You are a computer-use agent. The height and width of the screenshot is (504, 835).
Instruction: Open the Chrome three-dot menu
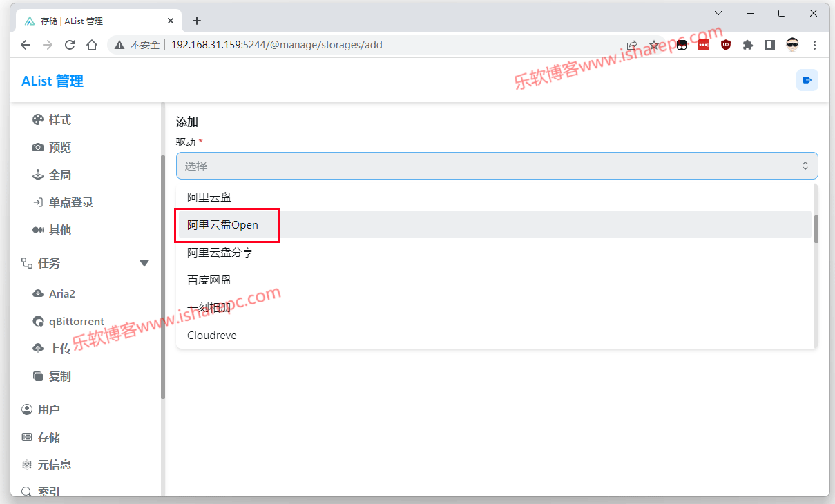point(814,45)
